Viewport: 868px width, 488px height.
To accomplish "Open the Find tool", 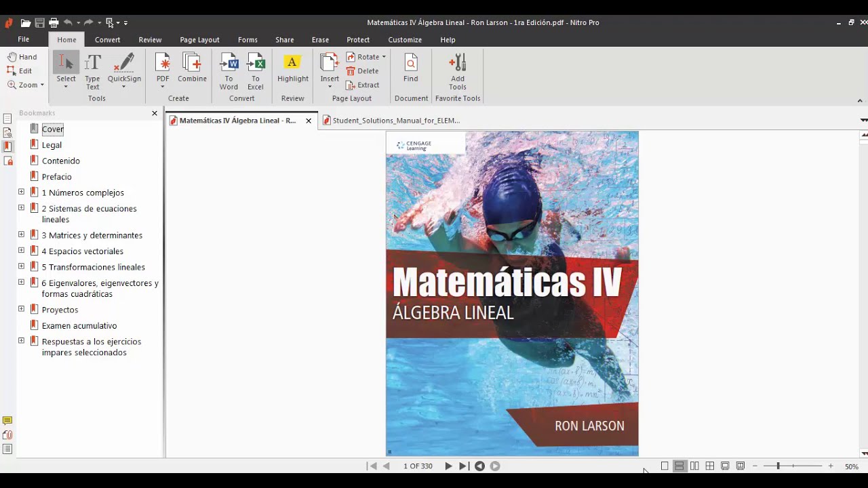I will [x=411, y=68].
